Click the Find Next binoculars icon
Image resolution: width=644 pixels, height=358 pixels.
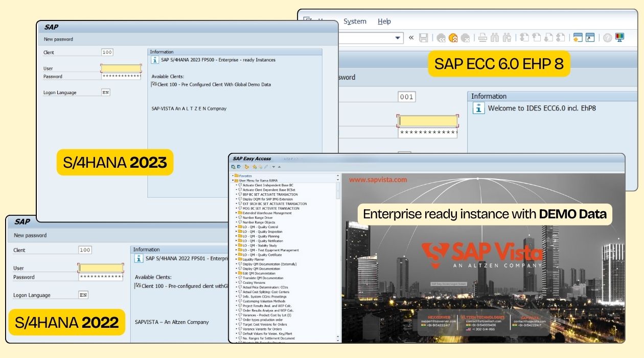click(x=507, y=38)
